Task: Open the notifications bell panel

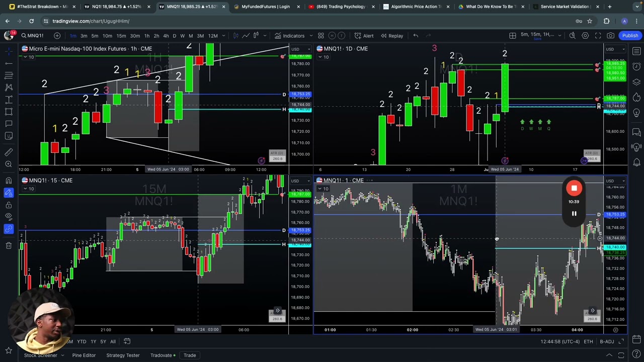Action: 636,162
